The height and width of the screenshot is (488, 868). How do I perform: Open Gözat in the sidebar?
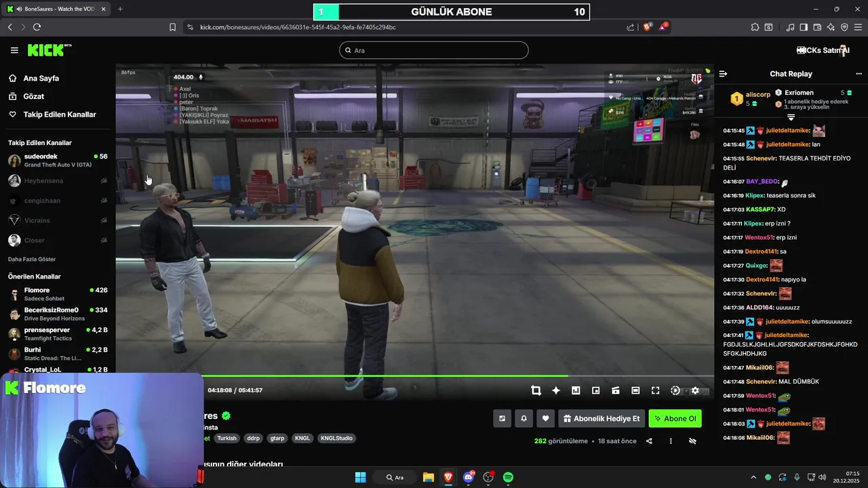click(58, 96)
